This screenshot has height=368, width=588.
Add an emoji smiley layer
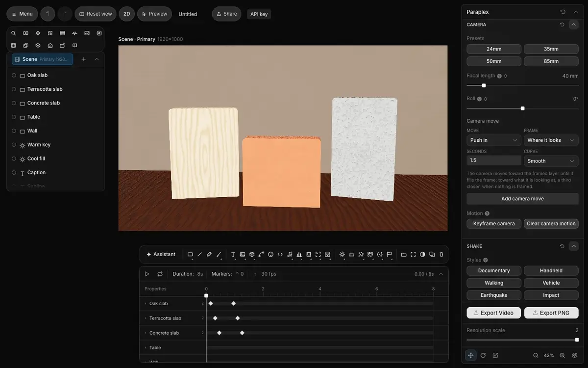[270, 254]
